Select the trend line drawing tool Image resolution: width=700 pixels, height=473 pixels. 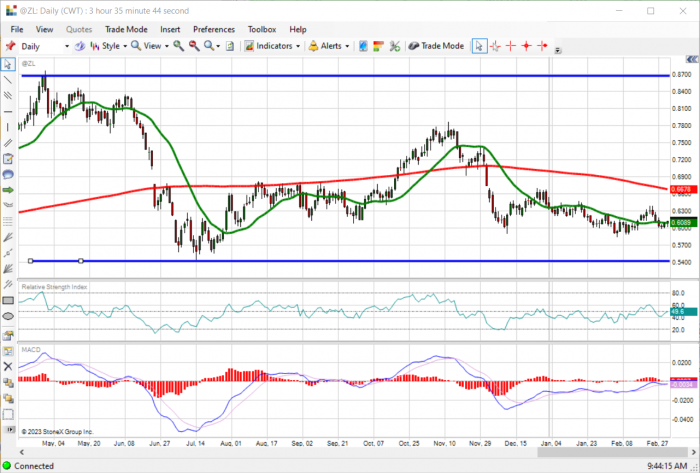(x=8, y=80)
